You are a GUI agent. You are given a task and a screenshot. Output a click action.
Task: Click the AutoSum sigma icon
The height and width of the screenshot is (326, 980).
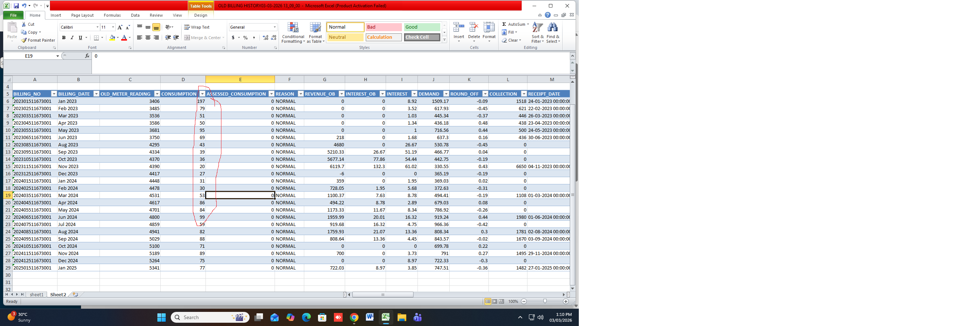pyautogui.click(x=504, y=24)
